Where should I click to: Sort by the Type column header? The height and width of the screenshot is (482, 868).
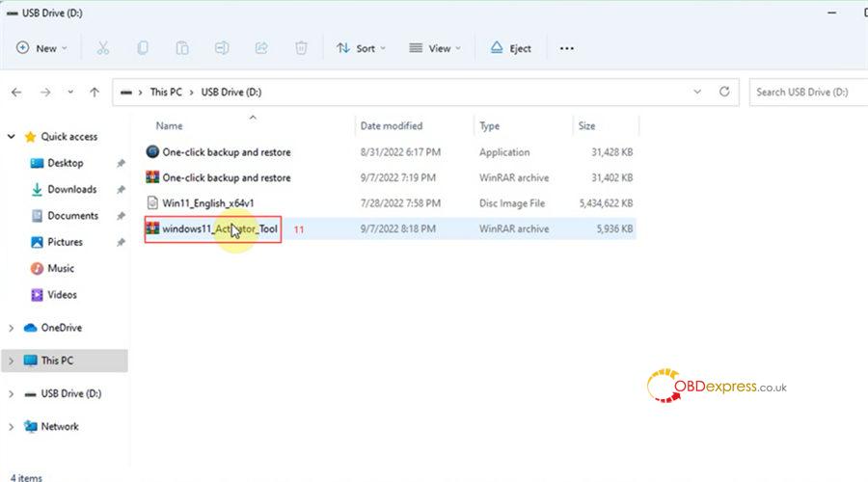pos(489,125)
